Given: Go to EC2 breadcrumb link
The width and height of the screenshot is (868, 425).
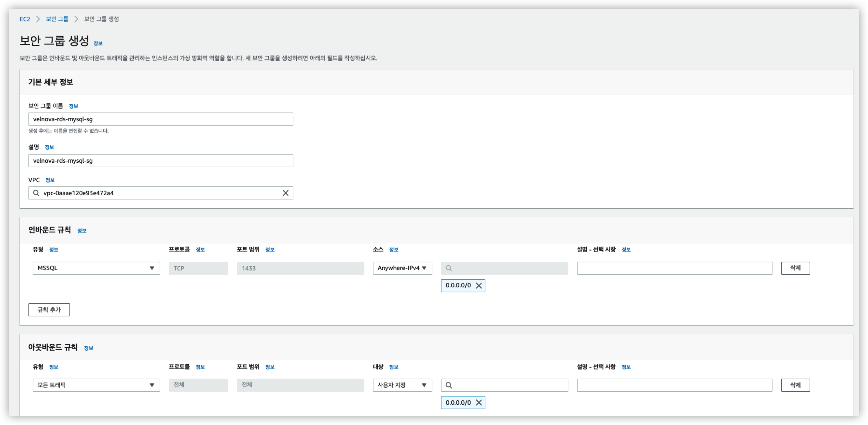Looking at the screenshot, I should pyautogui.click(x=25, y=19).
